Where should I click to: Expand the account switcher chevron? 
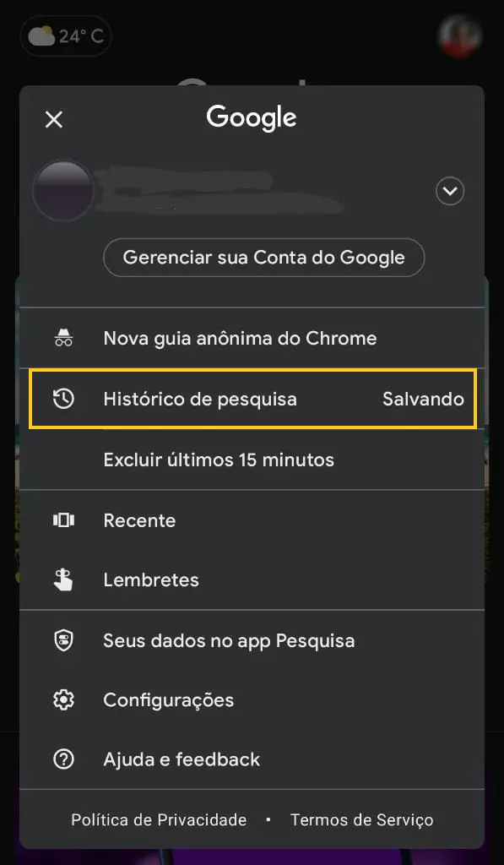pos(450,192)
